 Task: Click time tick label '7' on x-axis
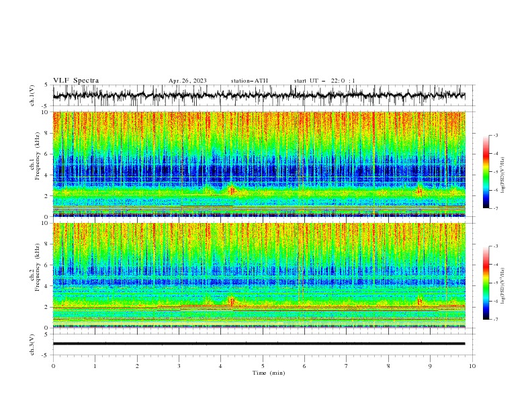click(x=347, y=366)
